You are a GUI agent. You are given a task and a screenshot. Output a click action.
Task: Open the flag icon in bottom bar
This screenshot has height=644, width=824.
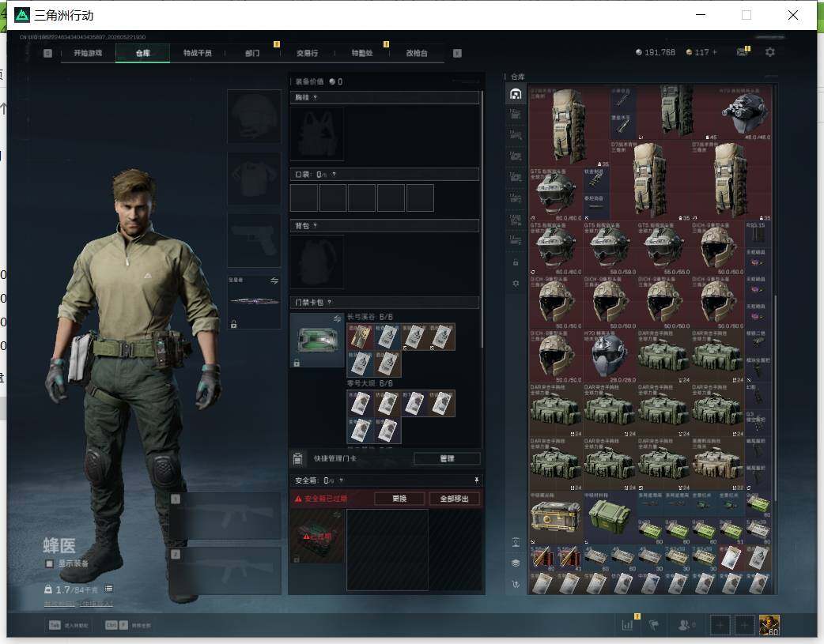tap(654, 625)
